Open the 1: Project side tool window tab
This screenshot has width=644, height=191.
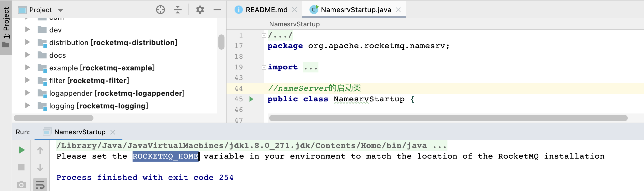pyautogui.click(x=6, y=27)
